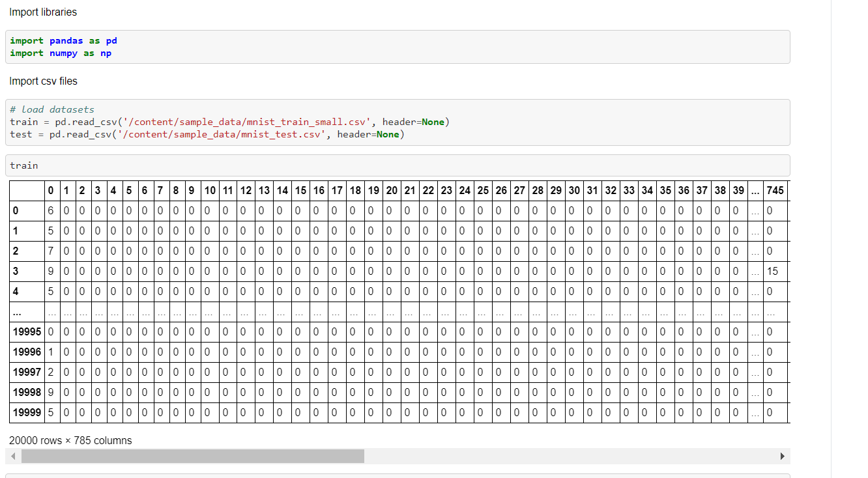The height and width of the screenshot is (478, 868).
Task: Click row index '19995'
Action: tap(27, 332)
